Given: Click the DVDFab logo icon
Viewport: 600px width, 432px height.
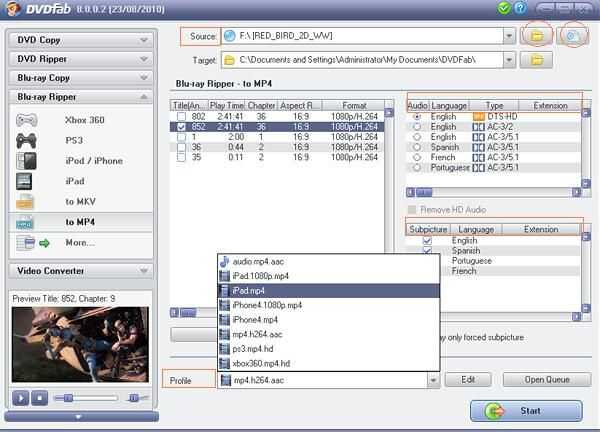Looking at the screenshot, I should click(x=13, y=8).
